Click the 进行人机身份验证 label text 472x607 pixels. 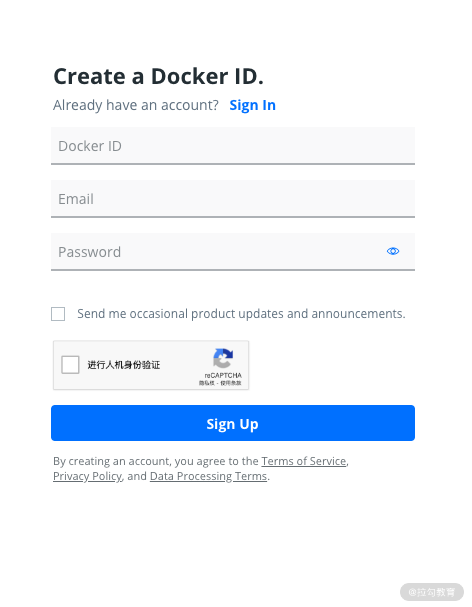coord(124,365)
